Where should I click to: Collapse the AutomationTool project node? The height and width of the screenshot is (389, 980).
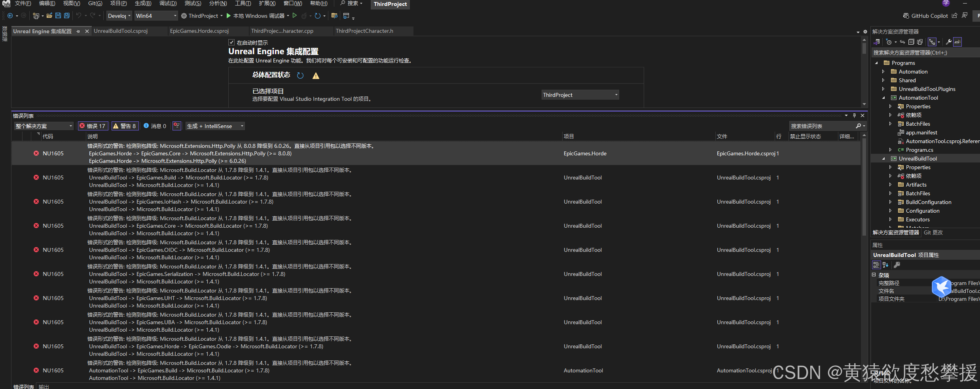coord(883,98)
